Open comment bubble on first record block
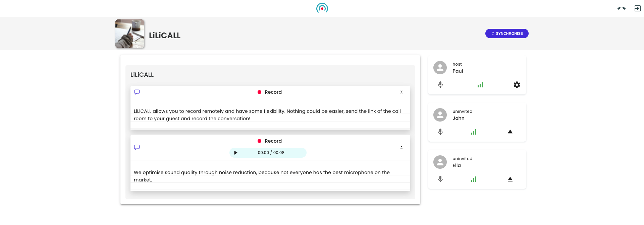 pos(137,92)
